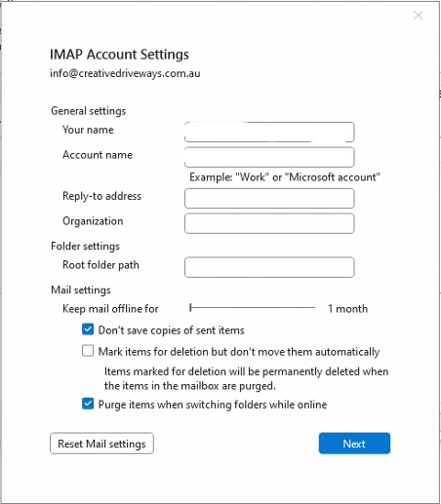Select the Organization input field
This screenshot has height=504, width=441.
269,223
